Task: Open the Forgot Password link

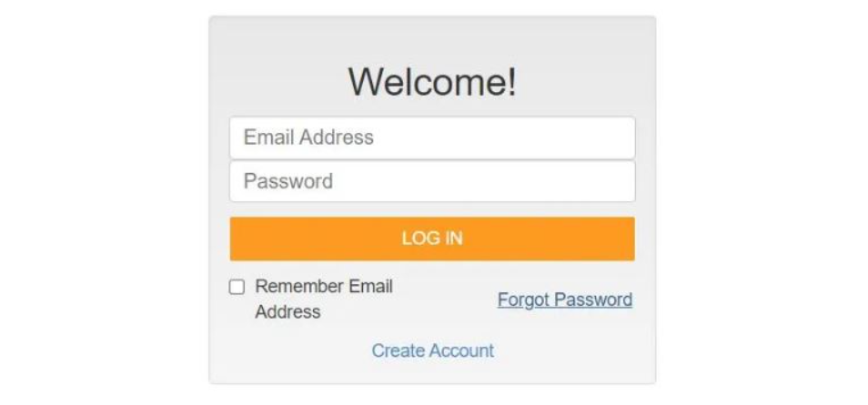Action: point(565,299)
